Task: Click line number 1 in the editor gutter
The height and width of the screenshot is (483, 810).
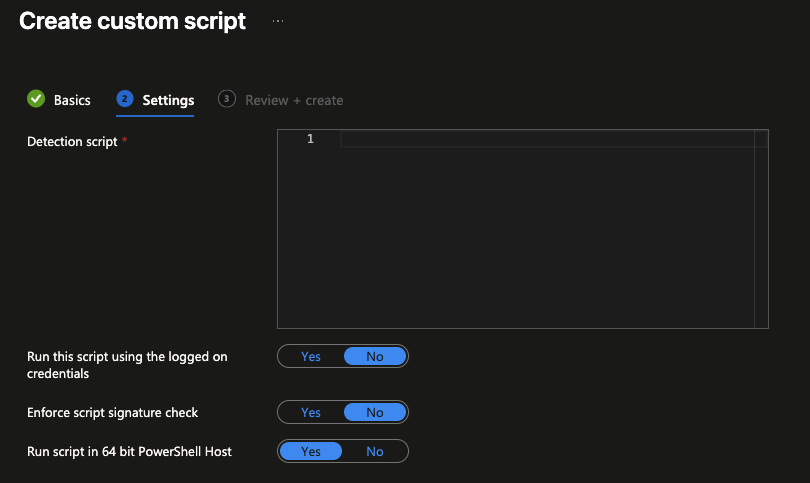Action: 310,139
